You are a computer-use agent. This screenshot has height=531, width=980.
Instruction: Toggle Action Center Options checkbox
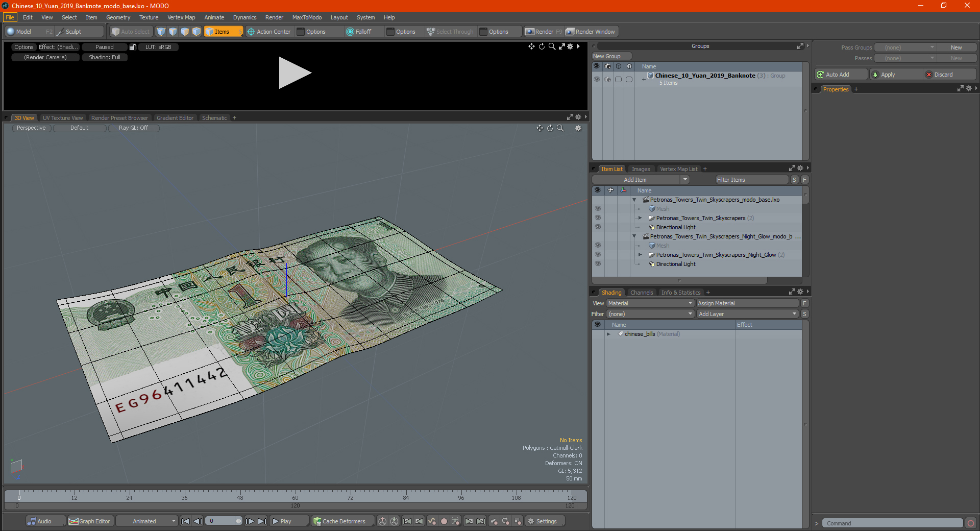[301, 32]
